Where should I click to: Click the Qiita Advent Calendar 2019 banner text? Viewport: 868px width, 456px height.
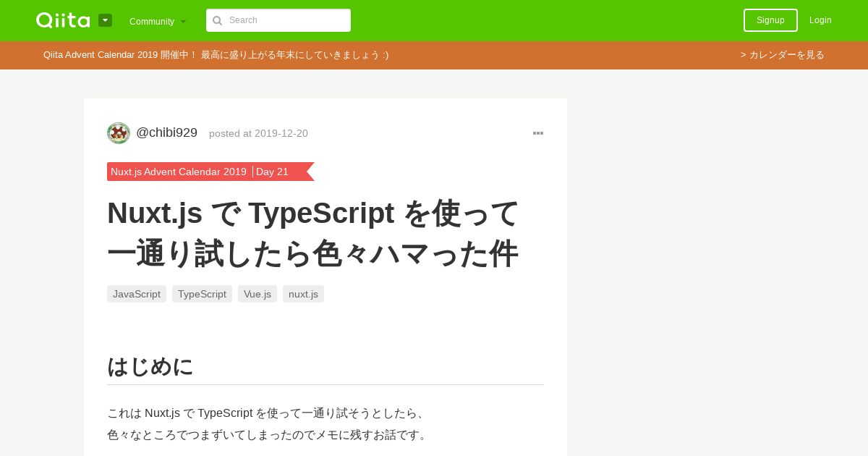(x=216, y=55)
